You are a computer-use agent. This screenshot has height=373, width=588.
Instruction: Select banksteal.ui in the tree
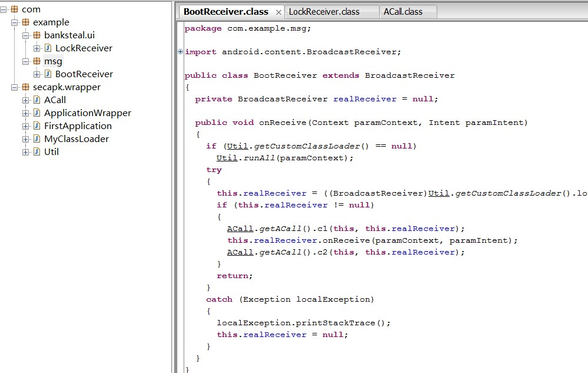click(x=69, y=35)
